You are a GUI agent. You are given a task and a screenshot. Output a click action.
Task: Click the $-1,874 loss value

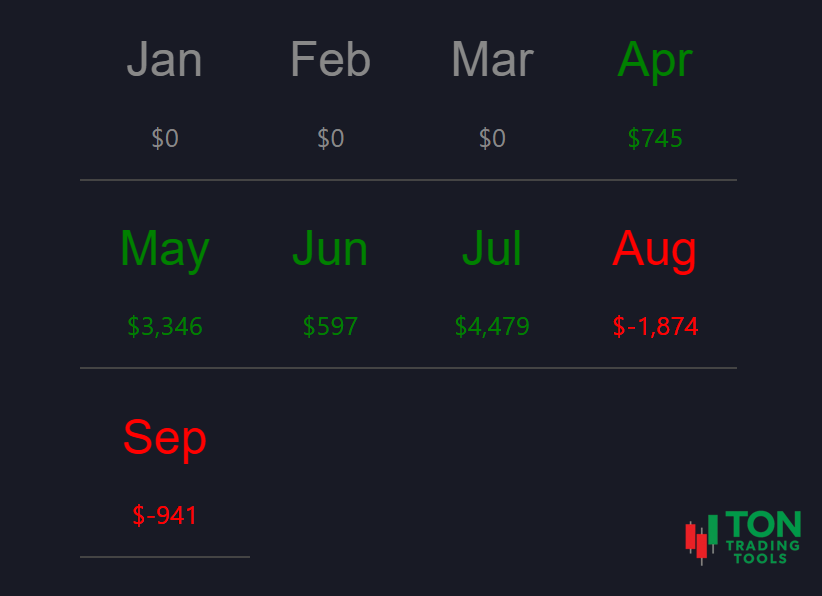click(x=655, y=327)
